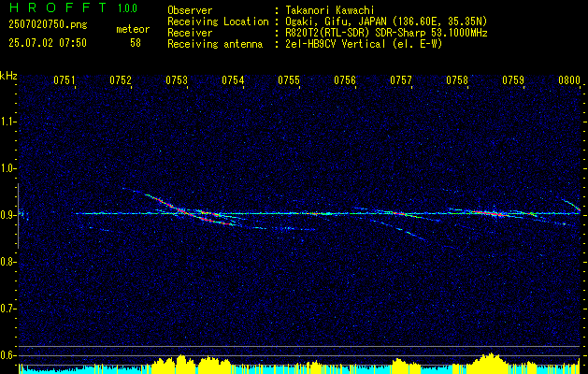Select R820T2(RTL-SDR) SDR-Sharp 53.1000MHz text

[x=386, y=33]
